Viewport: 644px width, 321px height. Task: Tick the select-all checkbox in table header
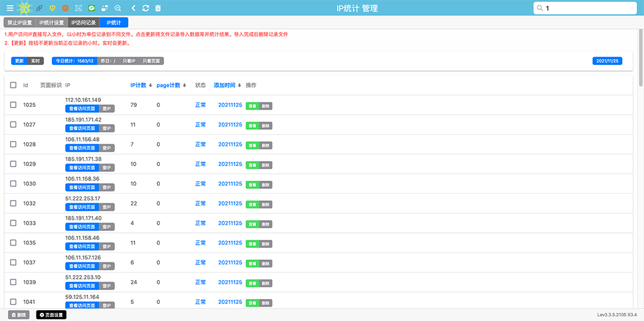coord(13,85)
